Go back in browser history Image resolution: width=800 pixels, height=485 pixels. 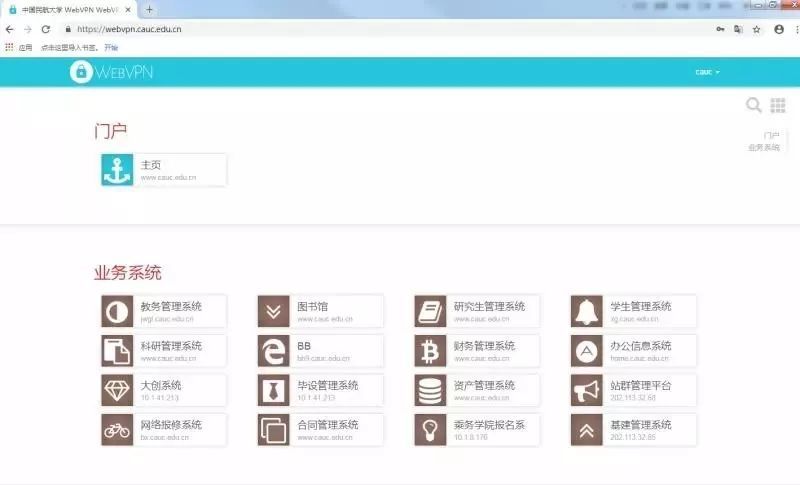[10, 30]
